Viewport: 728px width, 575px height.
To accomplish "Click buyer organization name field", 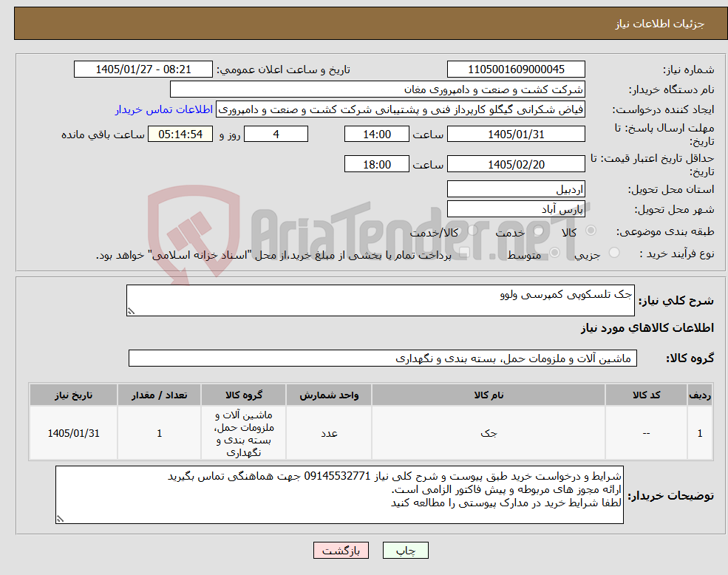I will coord(378,89).
